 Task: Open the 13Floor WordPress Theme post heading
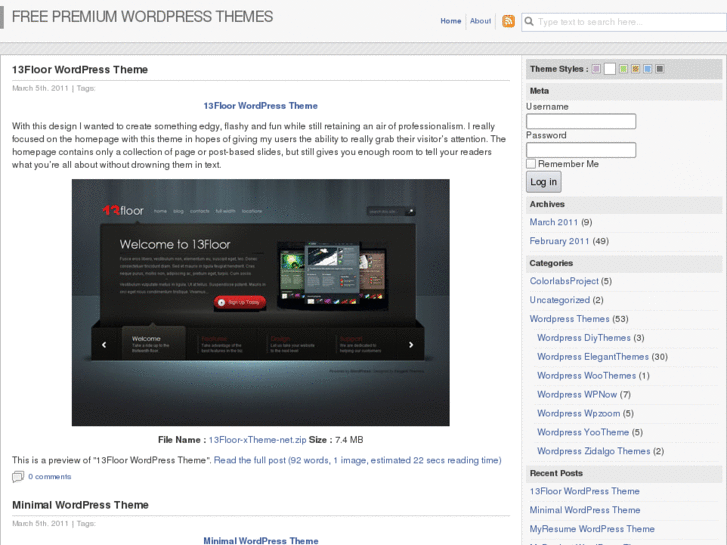coord(80,70)
